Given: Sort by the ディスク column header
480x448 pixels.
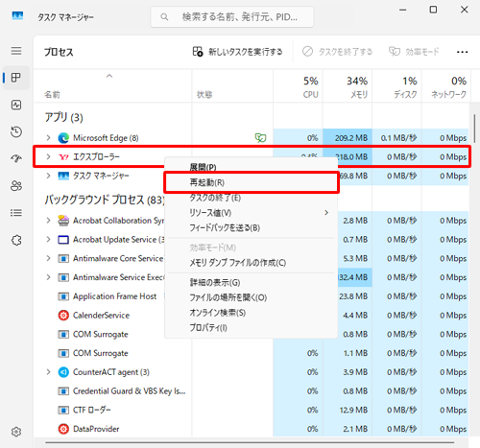Looking at the screenshot, I should tap(396, 86).
